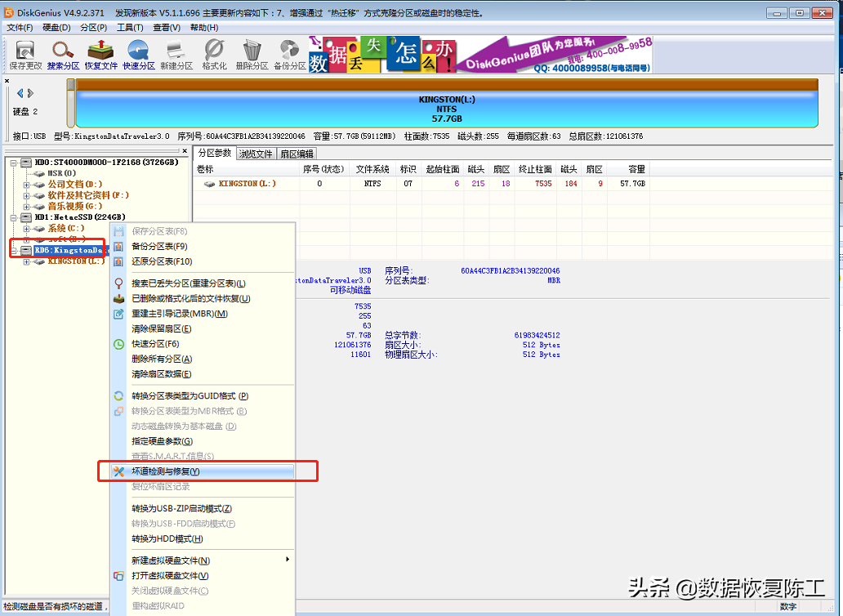Choose 清除扇区数据(E) entry
The image size is (843, 616).
click(203, 374)
